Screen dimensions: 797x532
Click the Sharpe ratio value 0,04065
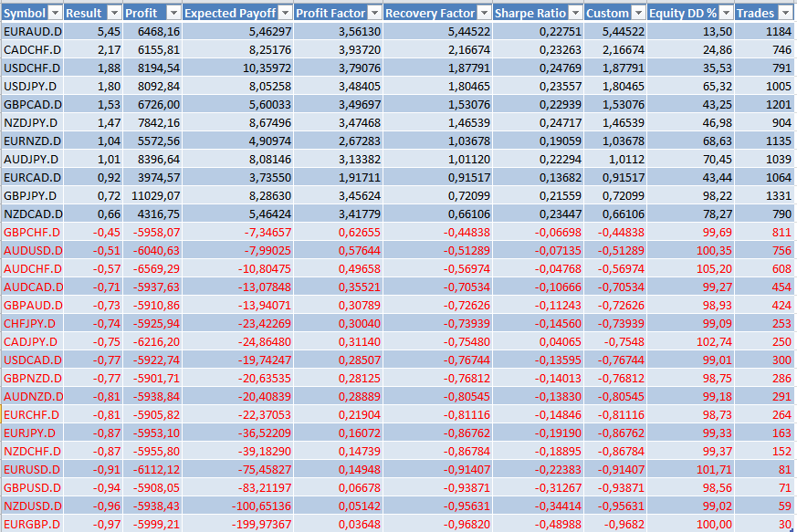pos(561,342)
